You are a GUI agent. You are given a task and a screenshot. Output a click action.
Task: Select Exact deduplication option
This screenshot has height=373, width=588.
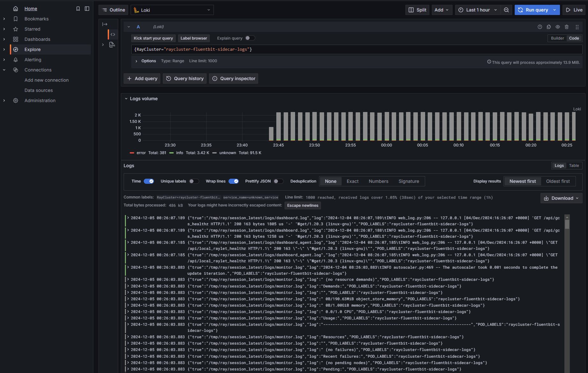click(352, 181)
